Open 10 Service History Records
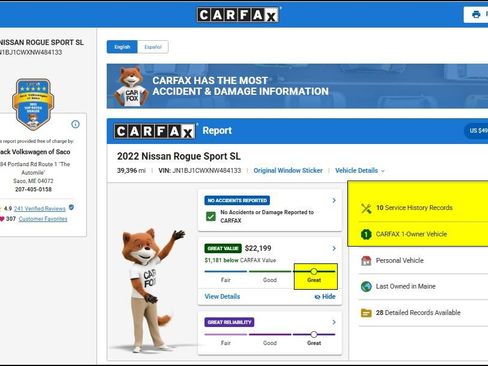Viewport: 488px width, 366px height. click(414, 208)
